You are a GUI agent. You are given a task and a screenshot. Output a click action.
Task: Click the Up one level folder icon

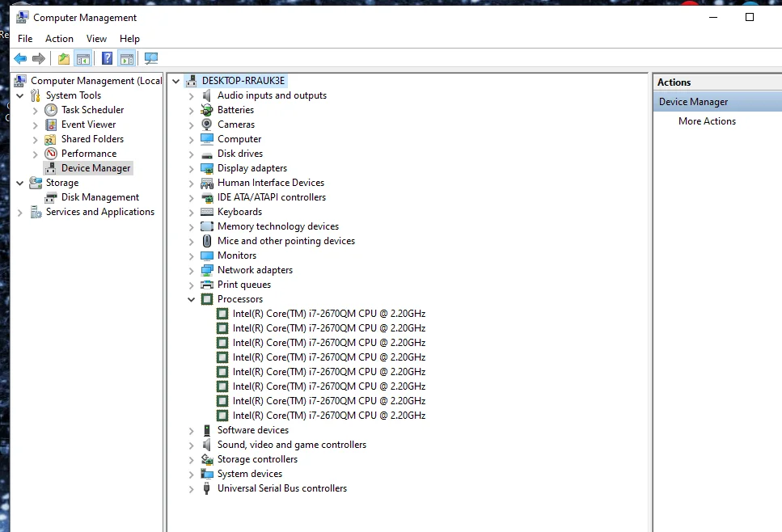click(x=63, y=59)
